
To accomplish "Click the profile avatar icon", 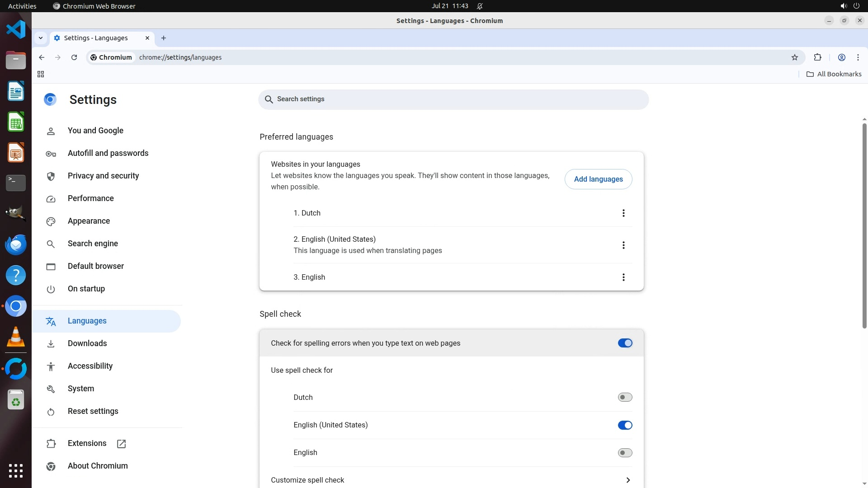I will 841,57.
